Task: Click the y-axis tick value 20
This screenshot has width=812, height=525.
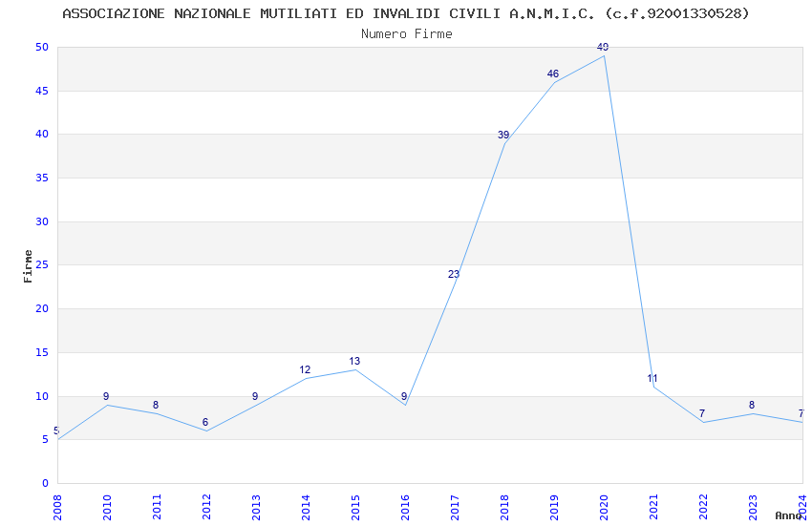Action: pyautogui.click(x=42, y=308)
